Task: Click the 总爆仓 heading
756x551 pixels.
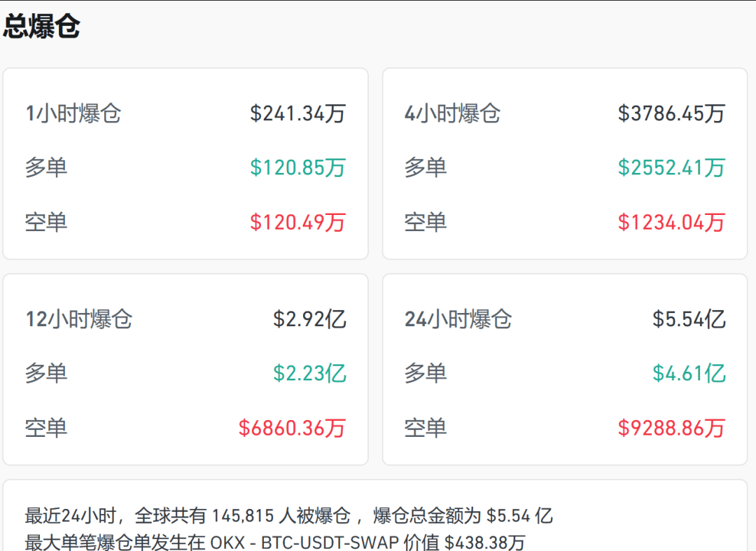Action: coord(41,26)
